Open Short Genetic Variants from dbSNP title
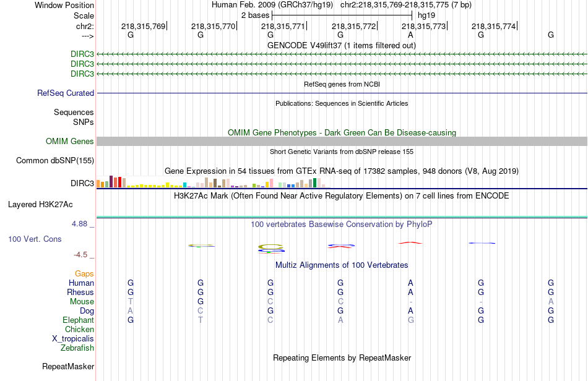 342,152
